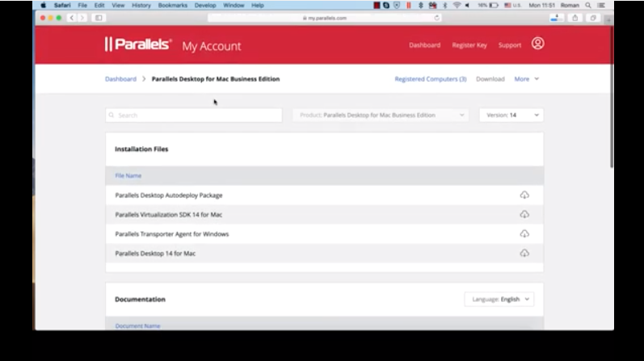Viewport: 644px width, 361px height.
Task: Download Parallels Desktop Autodeploy Package
Action: pyautogui.click(x=524, y=195)
